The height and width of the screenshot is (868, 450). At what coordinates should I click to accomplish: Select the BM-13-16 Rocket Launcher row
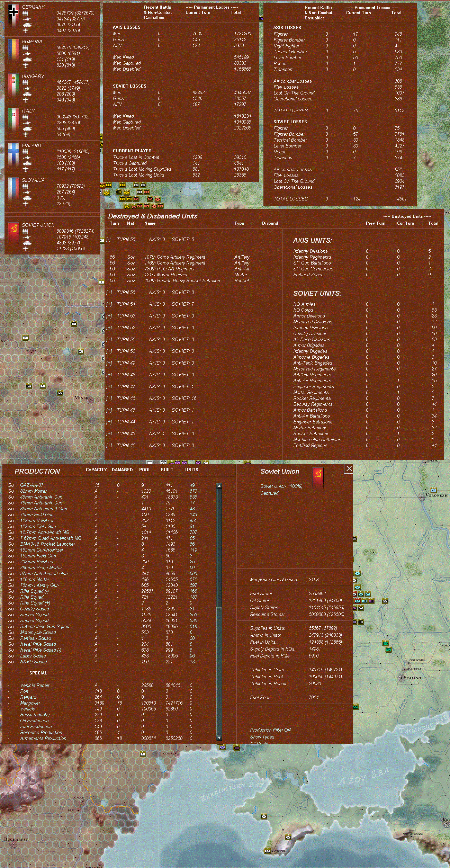point(102,544)
